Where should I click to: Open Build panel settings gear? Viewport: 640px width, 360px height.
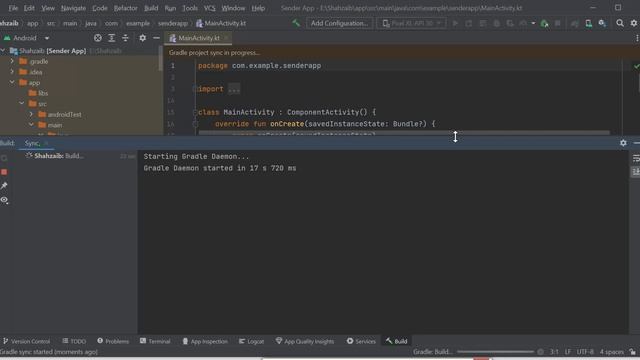pos(623,143)
